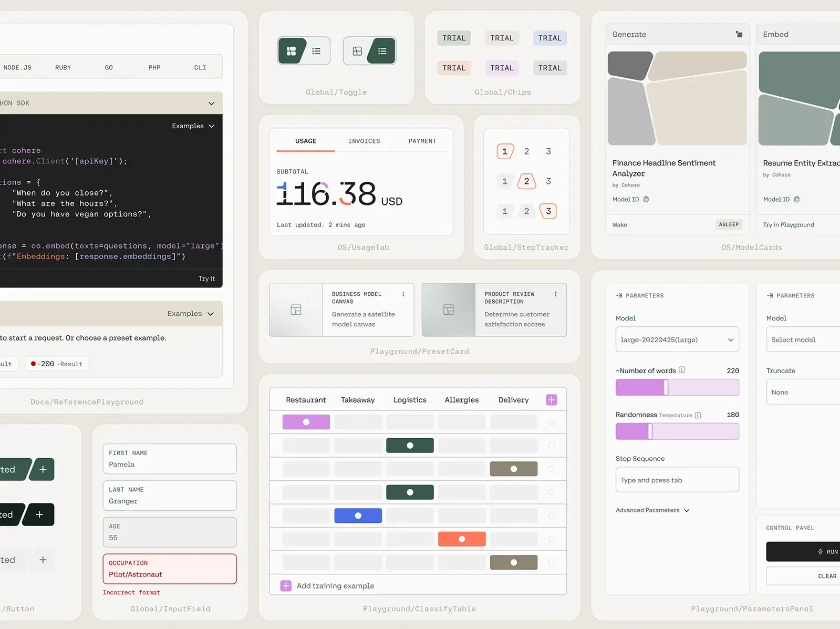This screenshot has width=840, height=629.
Task: Open the Business Model Canvas three-dot menu
Action: click(403, 294)
